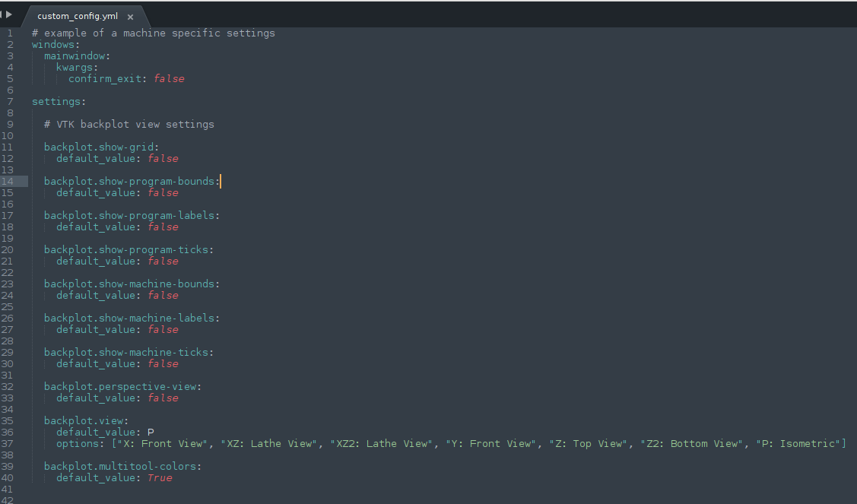Viewport: 857px width, 504px height.
Task: Click the tab scroll left arrow
Action: pos(2,14)
